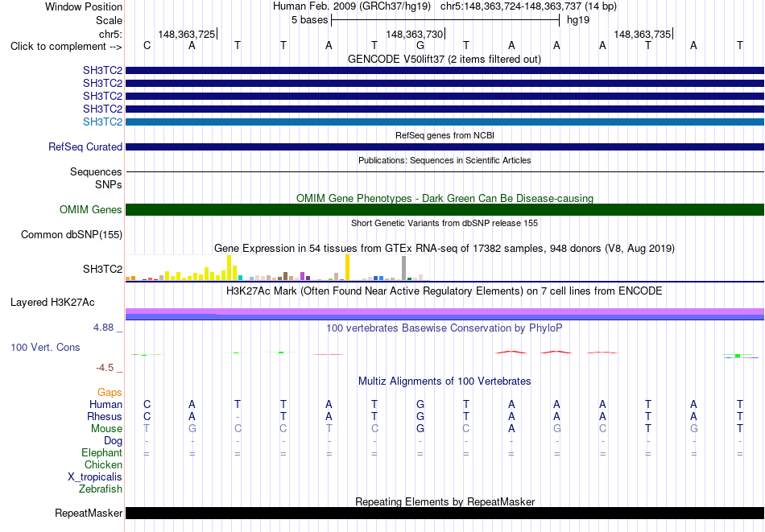This screenshot has width=765, height=532.
Task: Click '100 vertebrates Basewise Conservation by PhyloP' title
Action: pos(445,328)
